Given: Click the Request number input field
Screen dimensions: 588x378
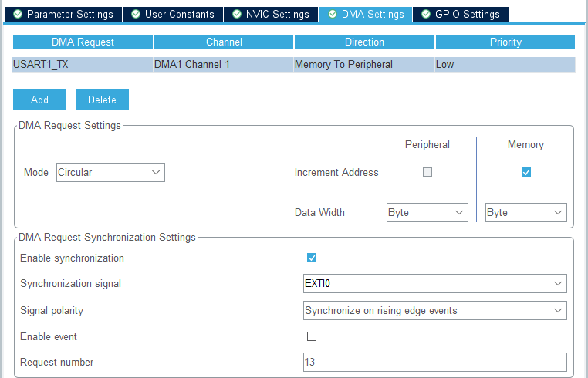Looking at the screenshot, I should pyautogui.click(x=435, y=363).
